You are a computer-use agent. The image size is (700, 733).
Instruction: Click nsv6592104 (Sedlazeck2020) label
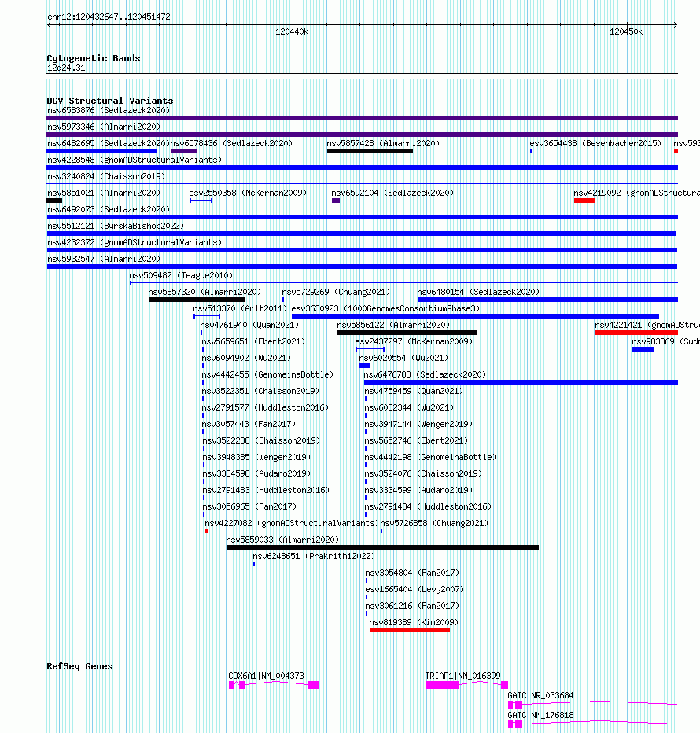(x=392, y=193)
